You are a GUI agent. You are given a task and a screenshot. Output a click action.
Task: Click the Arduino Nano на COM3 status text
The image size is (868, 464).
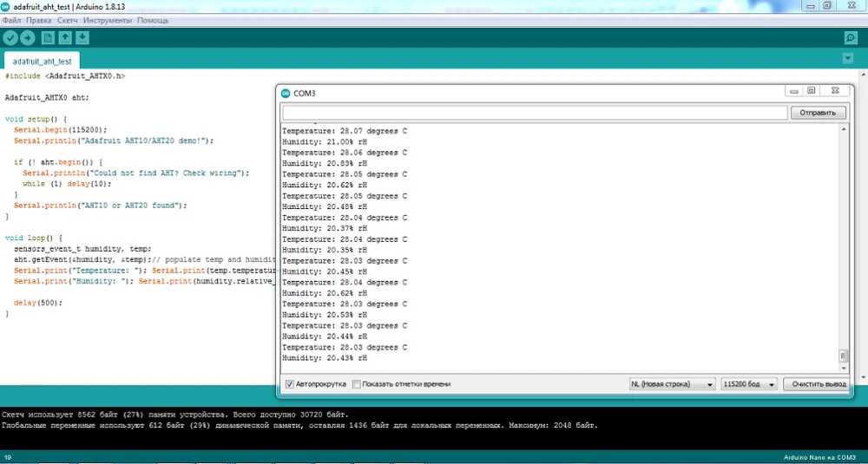(819, 458)
